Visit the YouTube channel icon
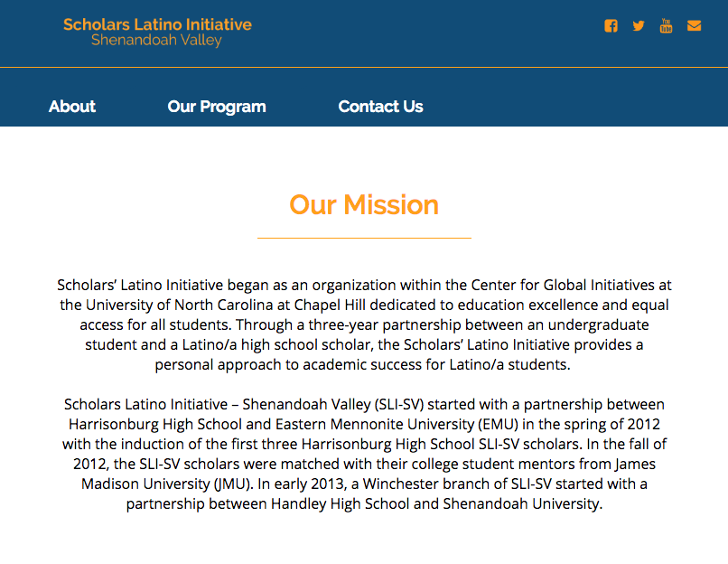Screen dimensions: 728x564 click(x=667, y=25)
